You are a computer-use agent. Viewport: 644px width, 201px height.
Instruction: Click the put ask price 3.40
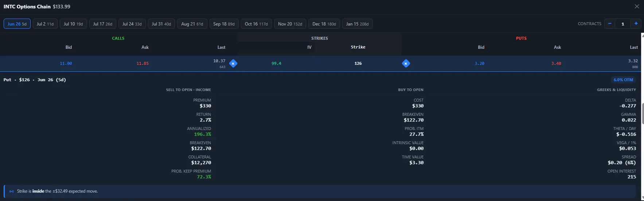pos(556,63)
